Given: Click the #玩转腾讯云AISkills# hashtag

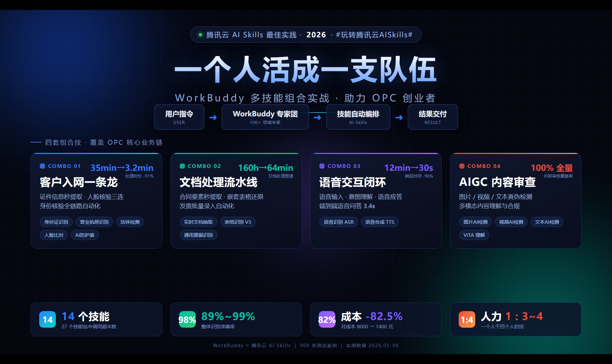Looking at the screenshot, I should click(374, 35).
